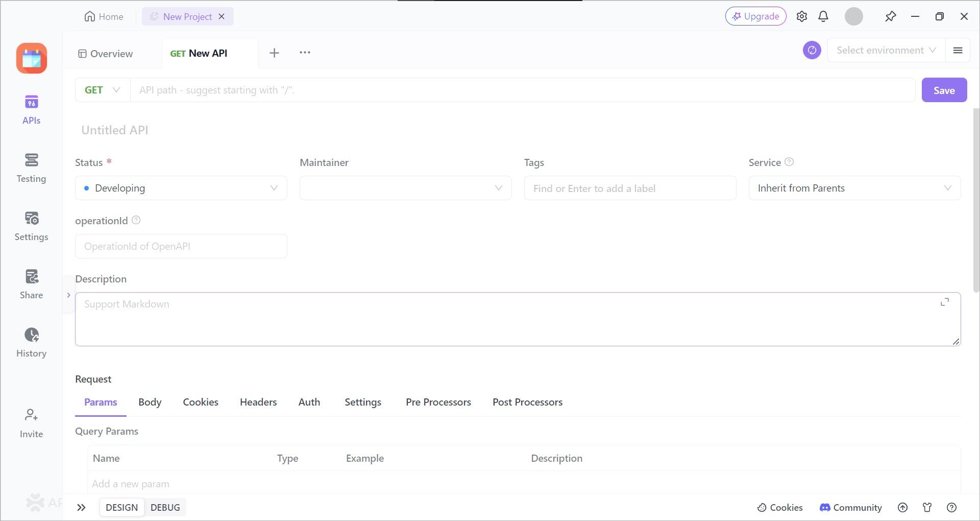Open the Select environment dropdown
Screen dimensions: 980x521
[x=886, y=50]
